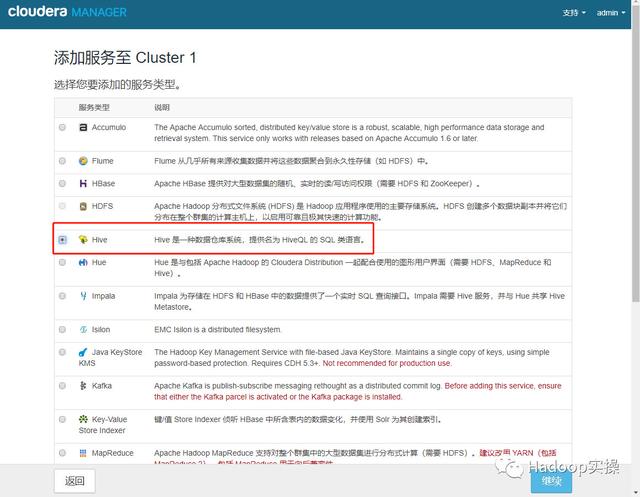Click the Flume service name
640x497 pixels.
[102, 161]
